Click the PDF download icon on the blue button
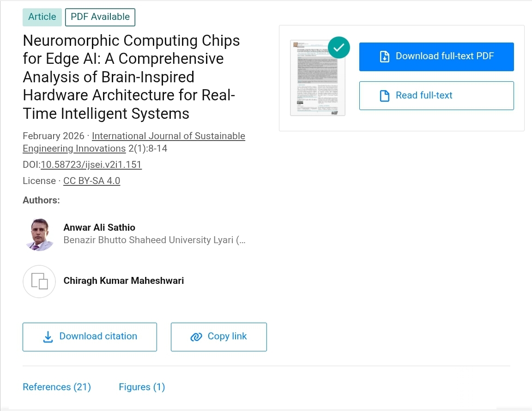This screenshot has width=532, height=411. pos(384,56)
